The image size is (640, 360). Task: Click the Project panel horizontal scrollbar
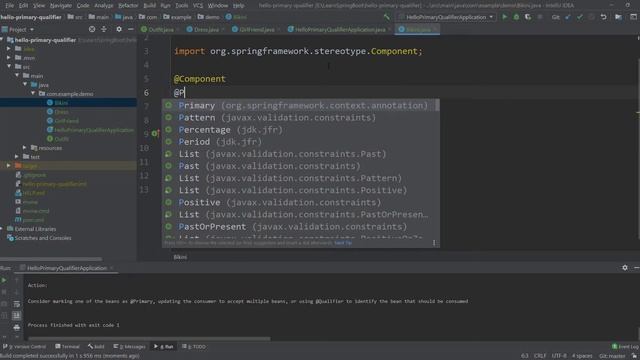click(x=51, y=259)
